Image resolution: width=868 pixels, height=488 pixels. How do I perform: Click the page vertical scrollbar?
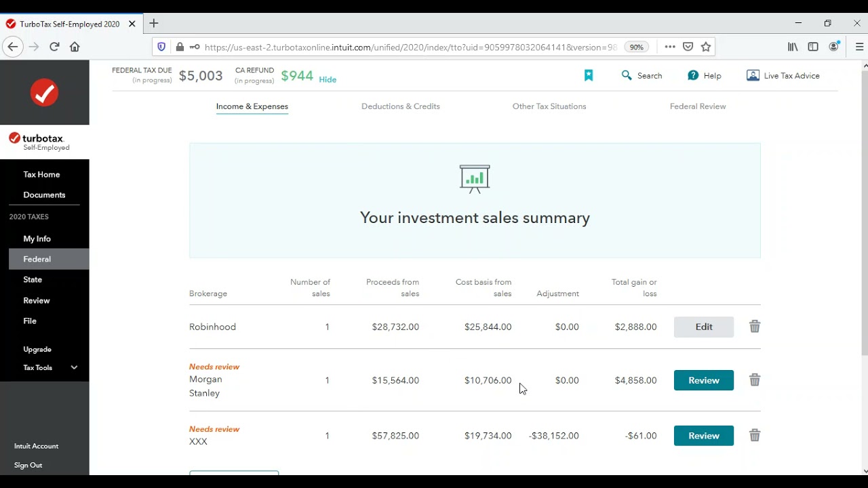864,213
